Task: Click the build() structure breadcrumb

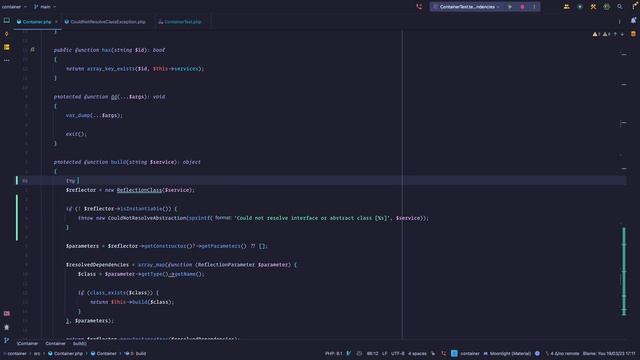Action: tap(79, 344)
